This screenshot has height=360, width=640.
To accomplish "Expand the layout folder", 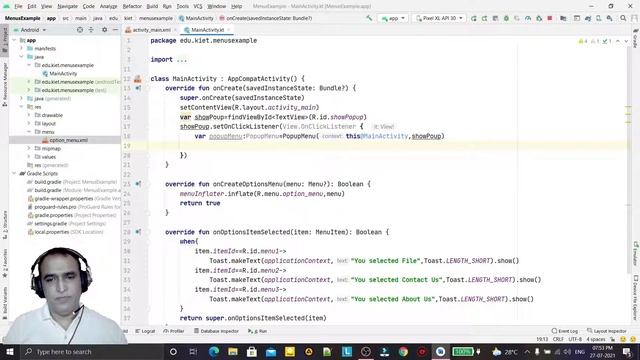I will [x=29, y=123].
